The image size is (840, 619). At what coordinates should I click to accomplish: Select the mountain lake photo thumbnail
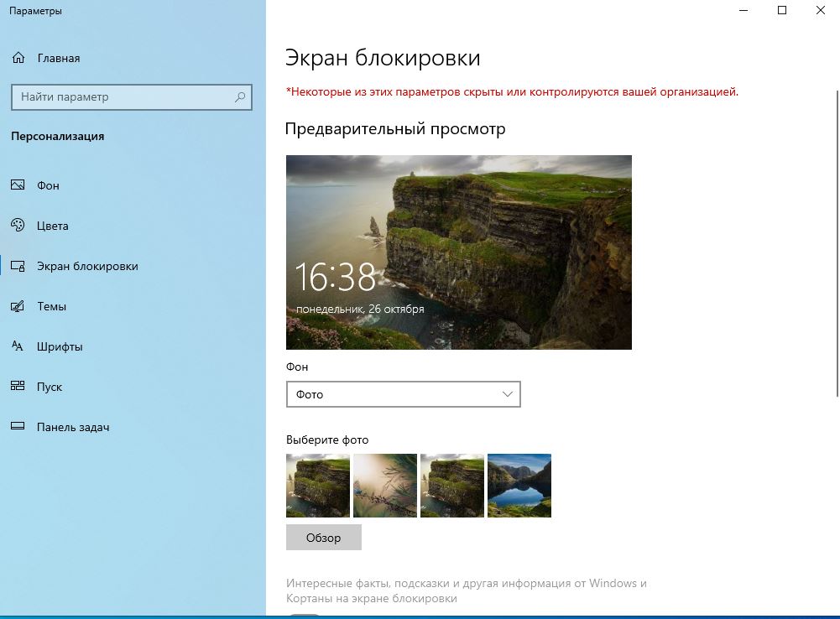pyautogui.click(x=519, y=485)
